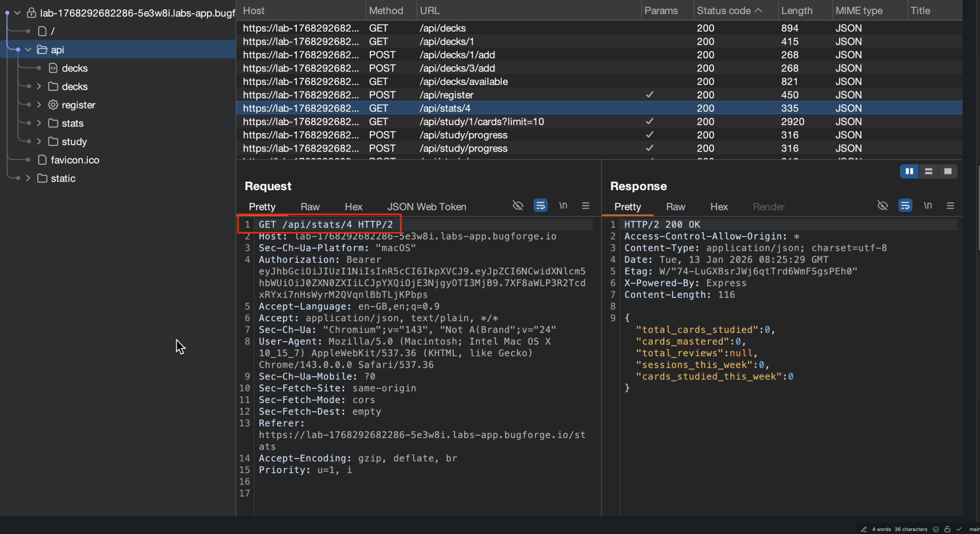The image size is (980, 534).
Task: Click the side-by-side layout icon
Action: click(909, 171)
